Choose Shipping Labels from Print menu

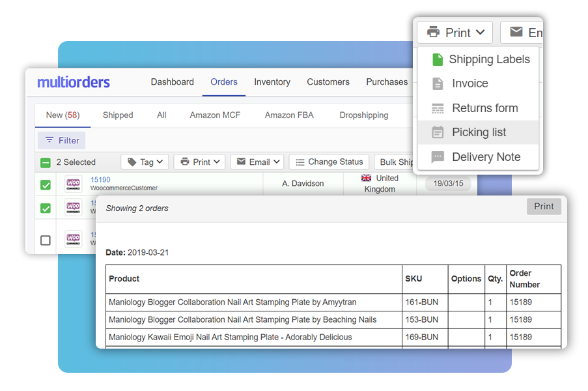(478, 59)
